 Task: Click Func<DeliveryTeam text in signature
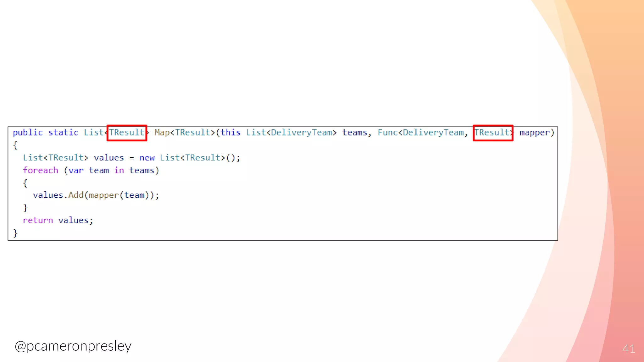coord(421,133)
